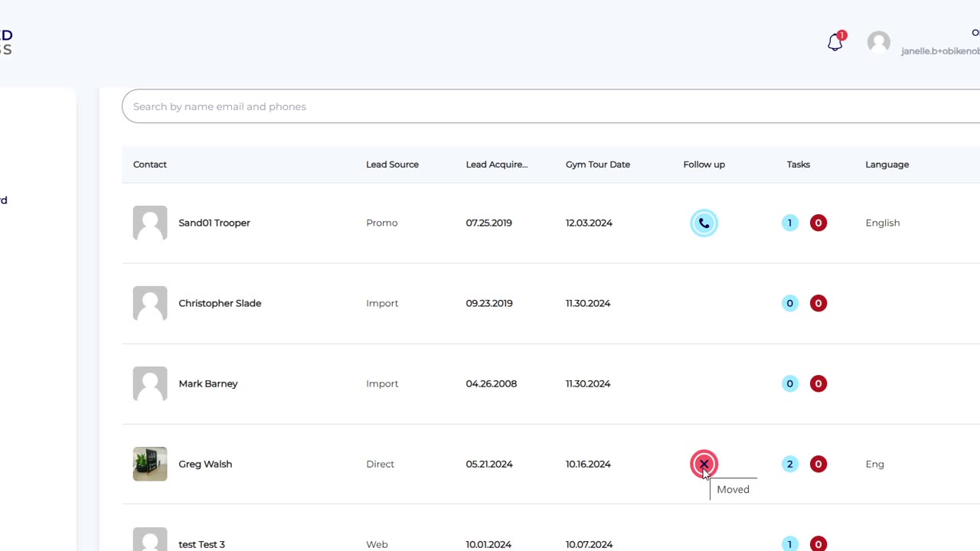Click the janelle.b email text in header

(x=940, y=51)
